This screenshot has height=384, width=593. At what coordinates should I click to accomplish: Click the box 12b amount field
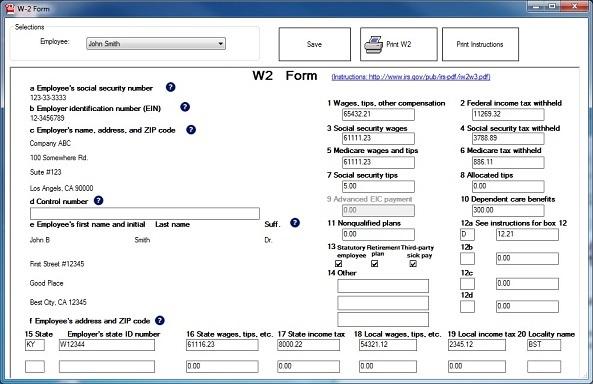click(527, 258)
